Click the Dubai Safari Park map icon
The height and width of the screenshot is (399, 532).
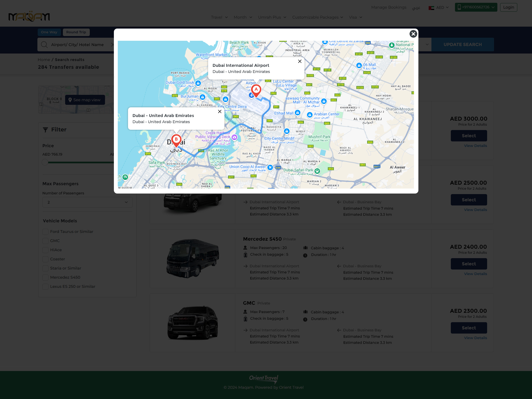pyautogui.click(x=317, y=171)
